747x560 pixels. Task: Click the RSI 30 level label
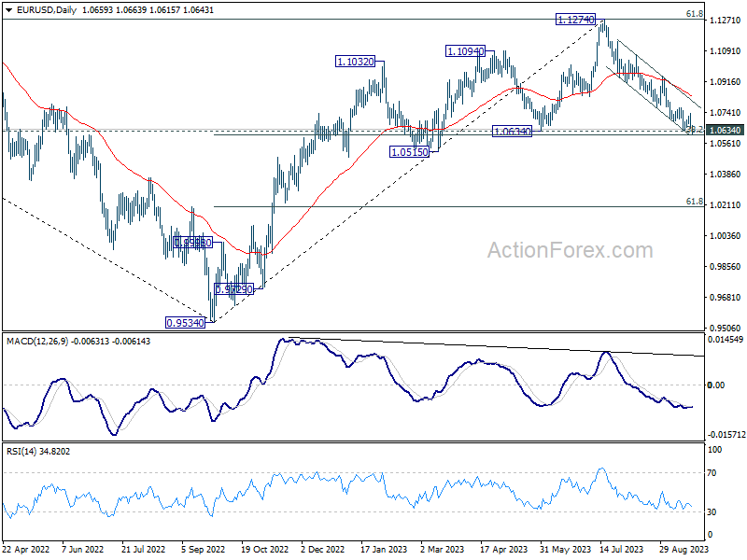pyautogui.click(x=712, y=511)
